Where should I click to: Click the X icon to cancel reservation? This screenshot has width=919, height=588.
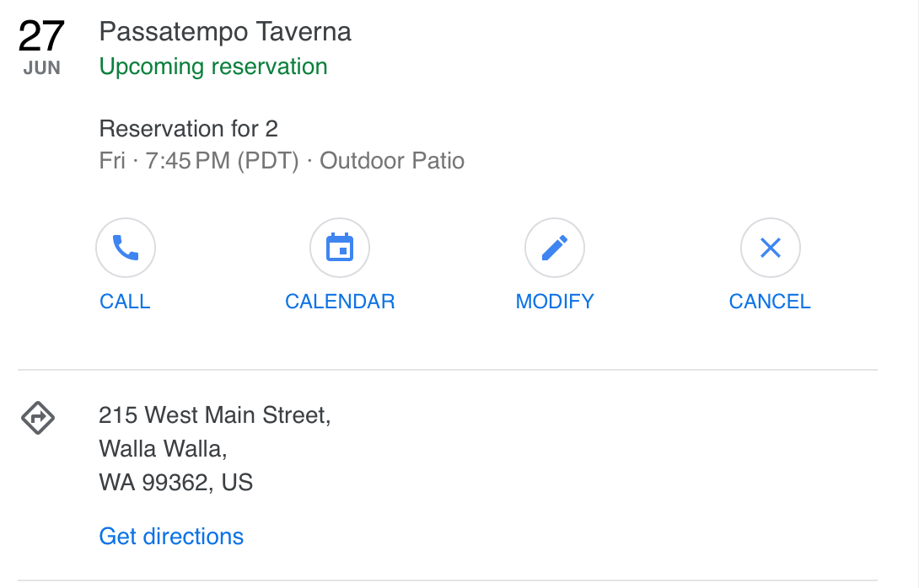[x=770, y=249]
